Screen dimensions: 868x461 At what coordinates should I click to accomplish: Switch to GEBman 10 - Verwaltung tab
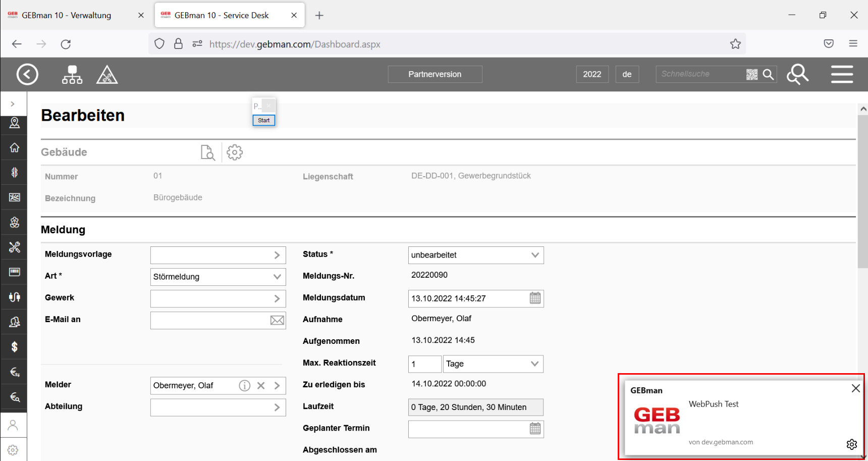[67, 15]
